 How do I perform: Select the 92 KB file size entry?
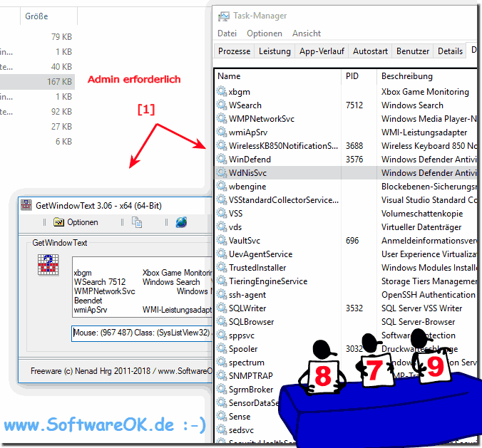point(61,111)
